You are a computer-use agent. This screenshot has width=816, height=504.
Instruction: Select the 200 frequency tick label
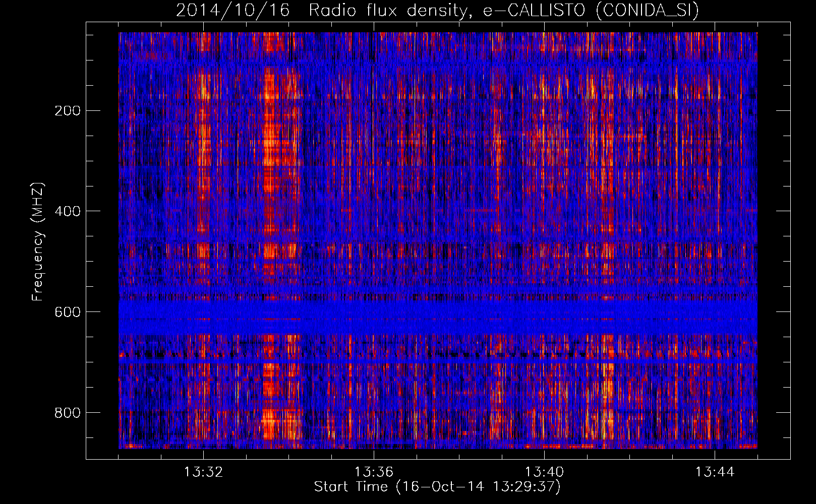click(68, 110)
